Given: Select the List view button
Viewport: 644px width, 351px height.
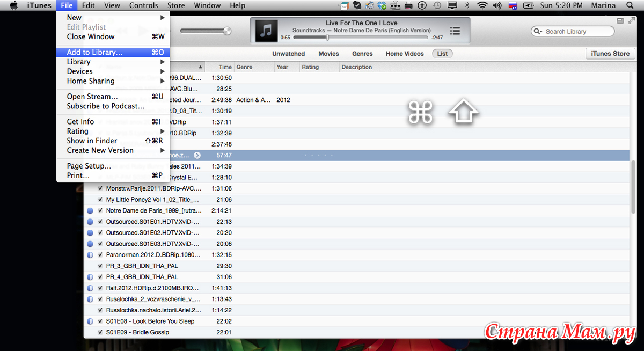Looking at the screenshot, I should 443,54.
